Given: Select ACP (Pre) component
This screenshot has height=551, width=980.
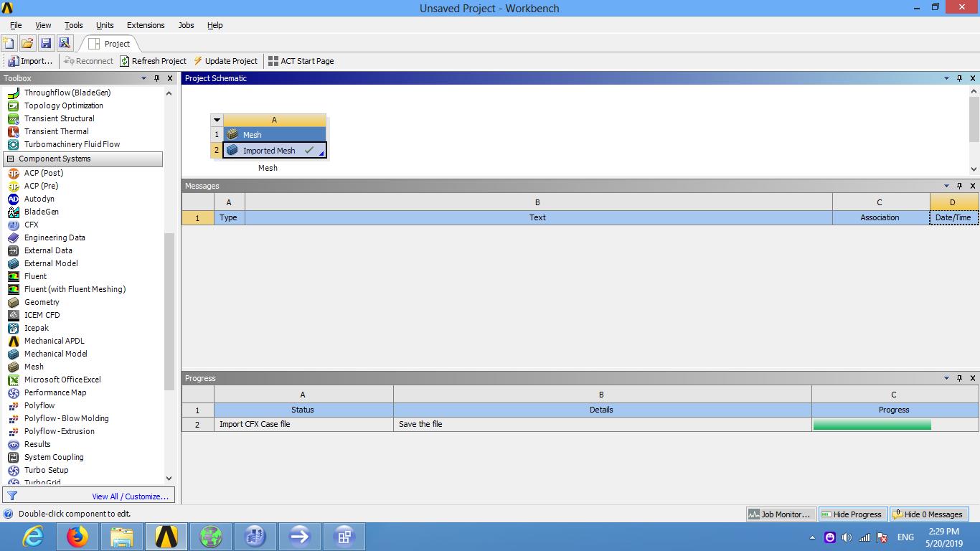Looking at the screenshot, I should [41, 186].
